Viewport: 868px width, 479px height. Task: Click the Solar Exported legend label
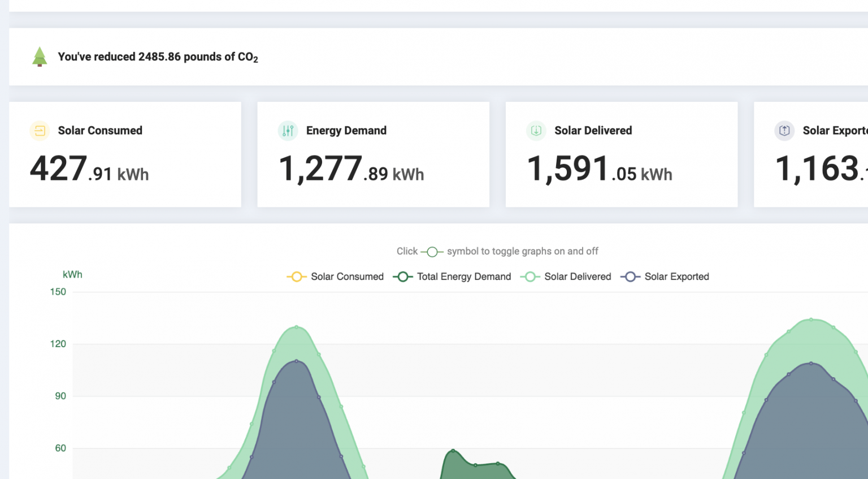pyautogui.click(x=676, y=277)
